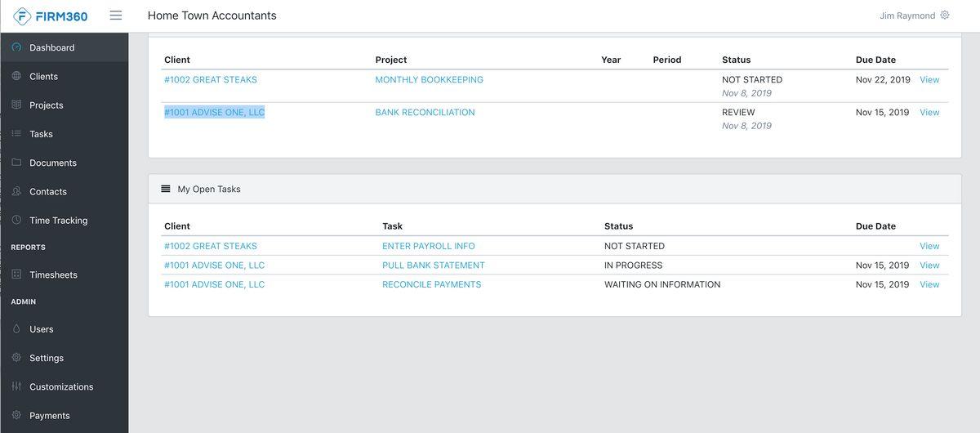The image size is (980, 433).
Task: Go to Contacts in the sidebar
Action: click(x=47, y=191)
